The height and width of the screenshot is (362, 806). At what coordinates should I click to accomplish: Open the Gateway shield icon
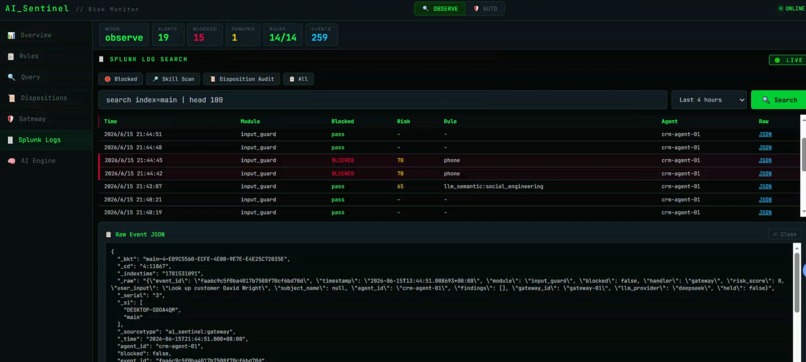(11, 119)
